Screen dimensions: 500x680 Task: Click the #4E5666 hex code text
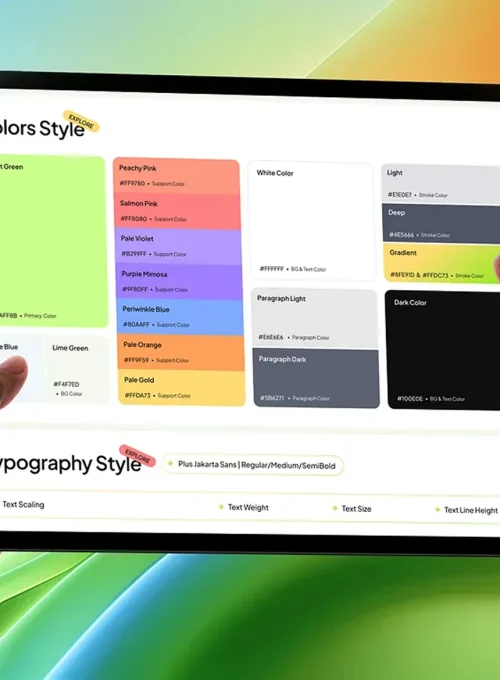click(401, 235)
